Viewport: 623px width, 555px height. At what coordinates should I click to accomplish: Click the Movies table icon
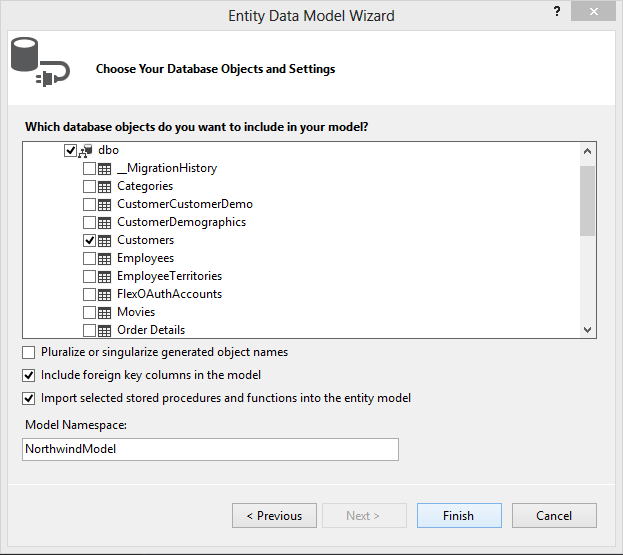104,312
